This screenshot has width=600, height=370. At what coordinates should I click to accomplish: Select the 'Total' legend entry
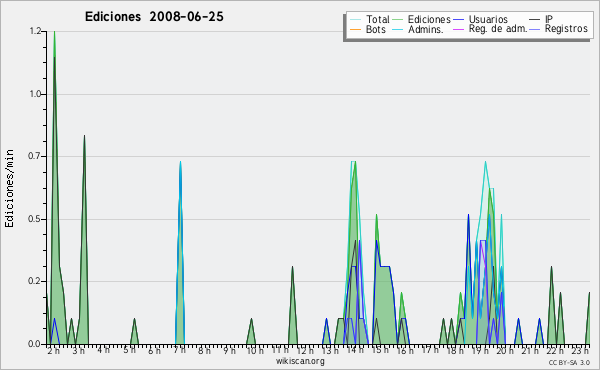tap(377, 19)
